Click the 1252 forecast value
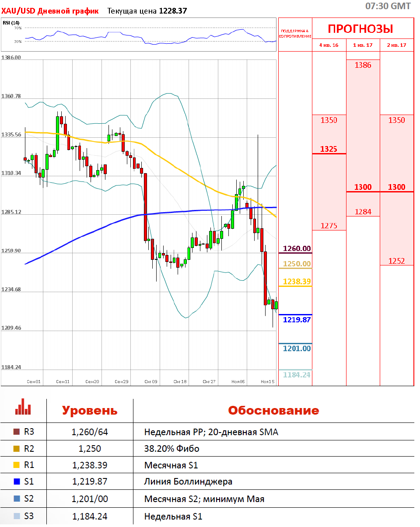 pyautogui.click(x=396, y=261)
